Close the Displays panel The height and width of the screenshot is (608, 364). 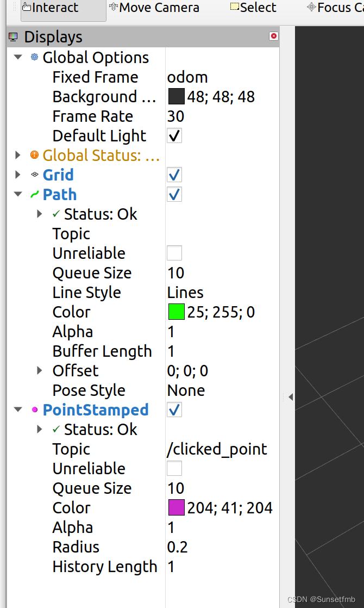coord(274,36)
